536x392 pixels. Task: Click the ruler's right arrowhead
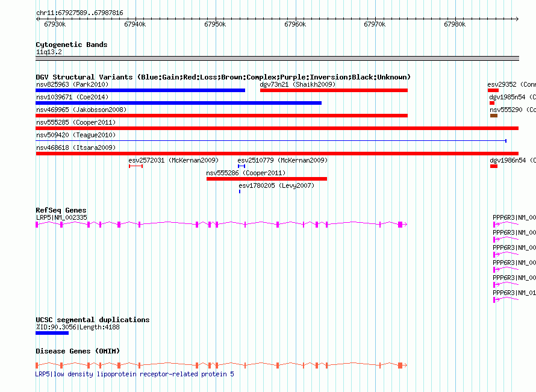[517, 19]
